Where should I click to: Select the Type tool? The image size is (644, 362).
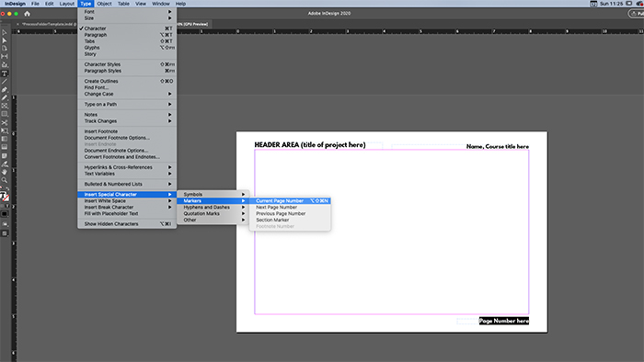point(5,74)
